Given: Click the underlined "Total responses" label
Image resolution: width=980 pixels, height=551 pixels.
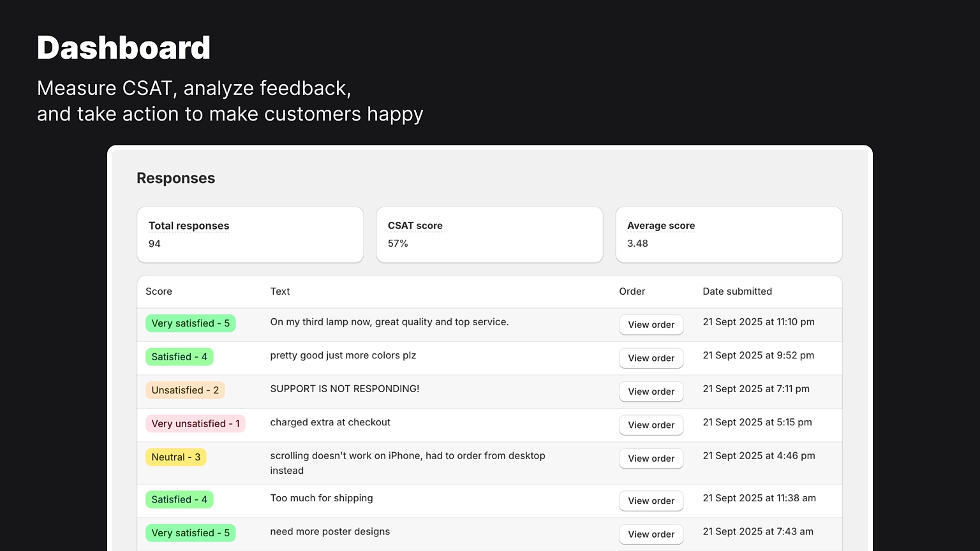Looking at the screenshot, I should [x=188, y=225].
